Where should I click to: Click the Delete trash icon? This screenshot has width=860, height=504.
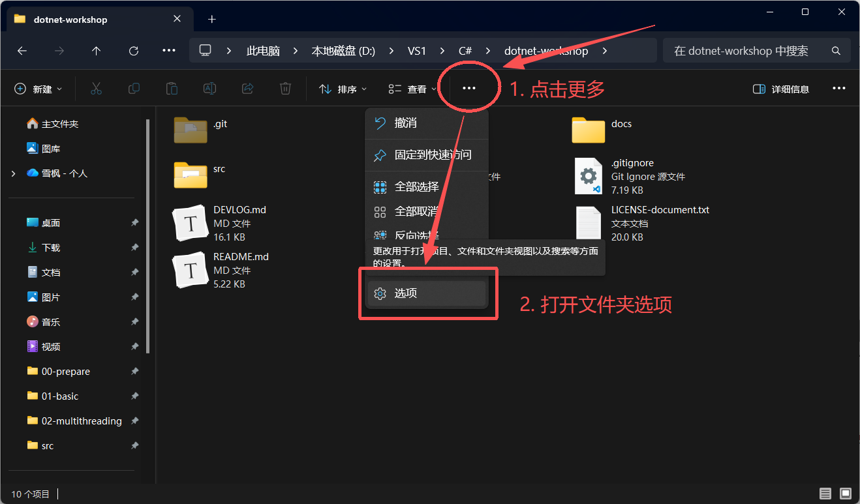click(285, 89)
